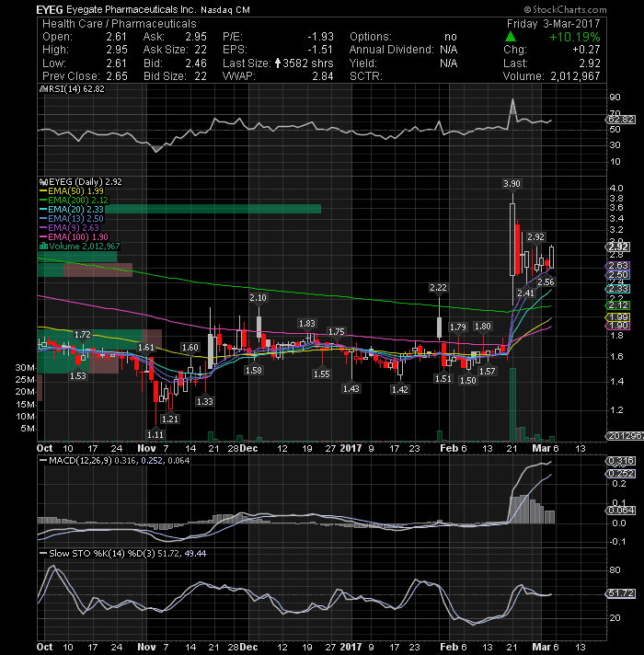Click the 62.82 RSI tag on right axis
This screenshot has width=644, height=655.
click(x=621, y=120)
